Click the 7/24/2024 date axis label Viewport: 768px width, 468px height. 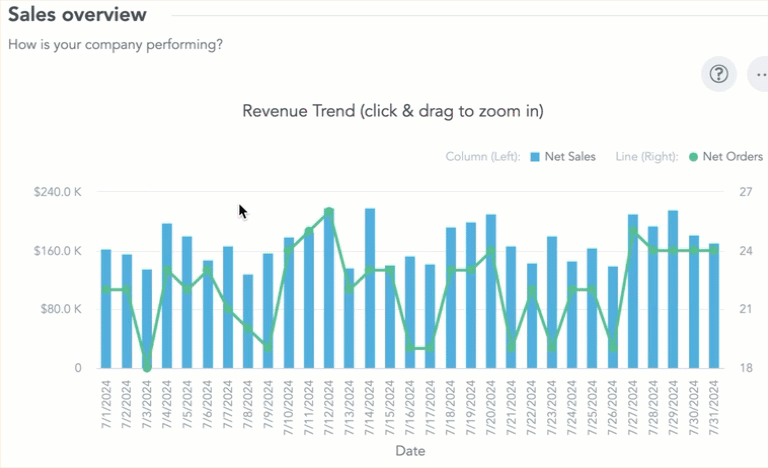coord(572,408)
